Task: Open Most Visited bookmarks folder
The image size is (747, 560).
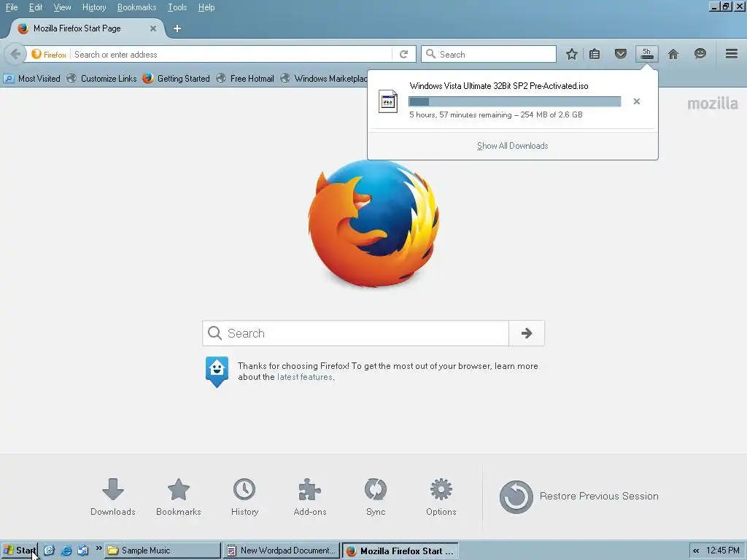Action: 32,79
